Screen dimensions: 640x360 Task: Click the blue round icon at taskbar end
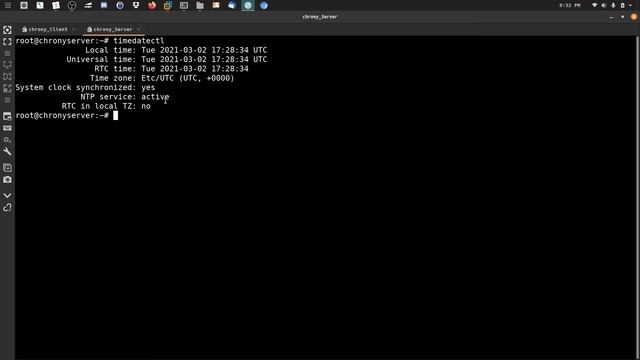264,5
